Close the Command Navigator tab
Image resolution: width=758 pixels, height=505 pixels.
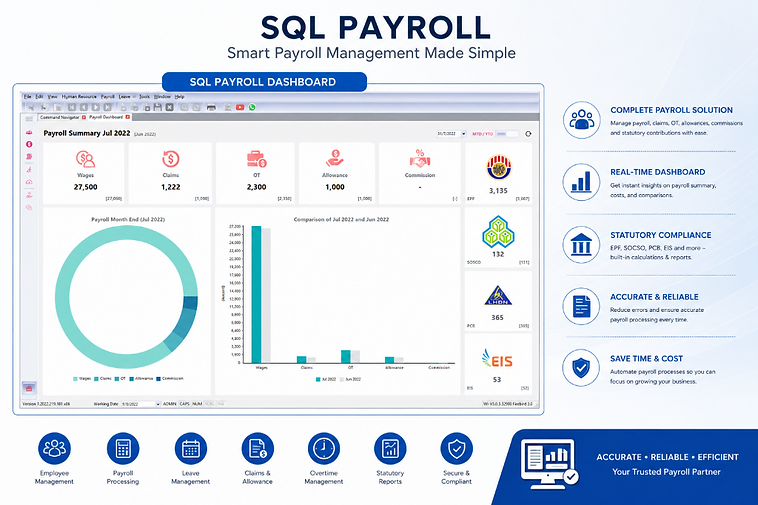(x=84, y=117)
